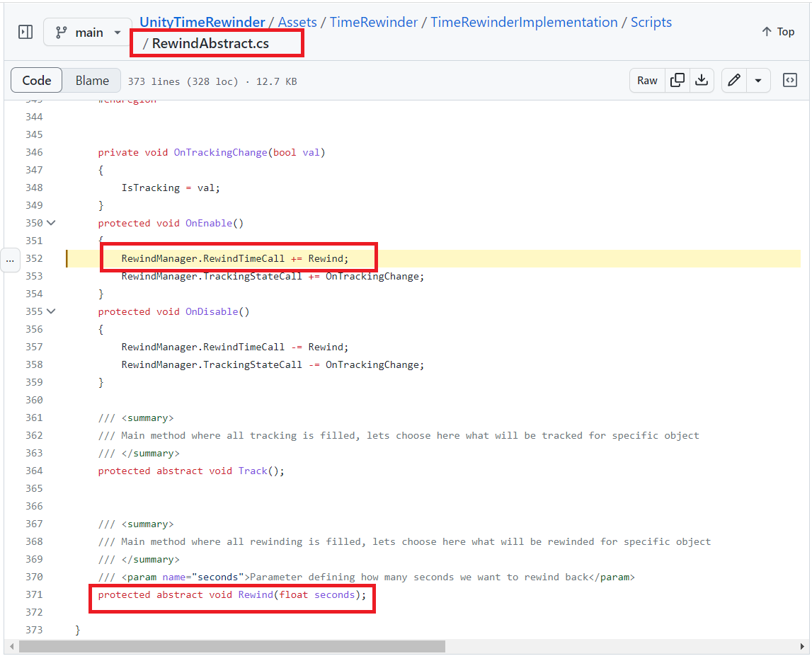Click OnDisable method name

tap(212, 311)
